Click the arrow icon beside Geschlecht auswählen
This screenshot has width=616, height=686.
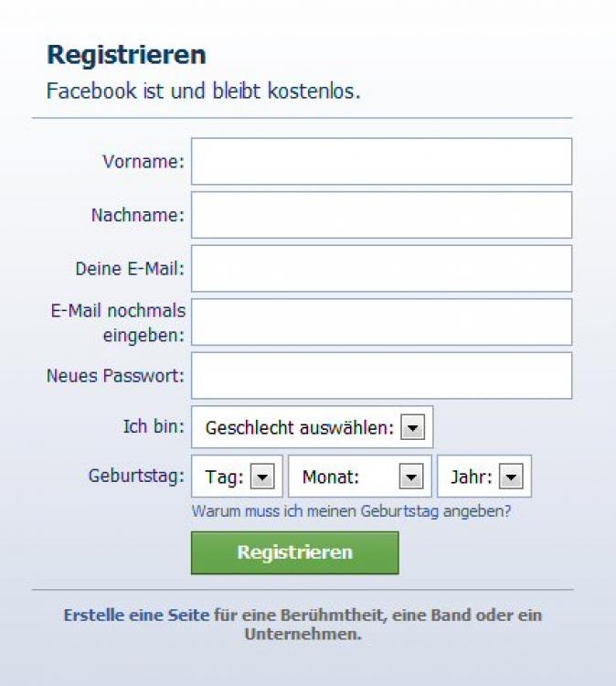413,427
